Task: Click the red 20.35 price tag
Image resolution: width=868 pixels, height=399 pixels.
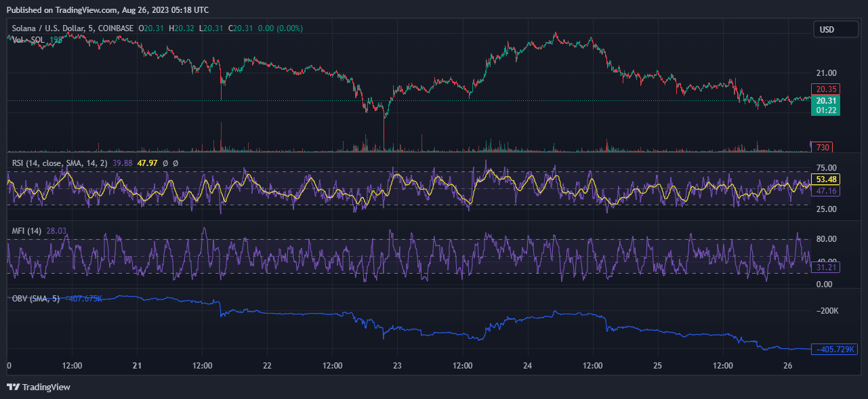Action: (x=827, y=89)
